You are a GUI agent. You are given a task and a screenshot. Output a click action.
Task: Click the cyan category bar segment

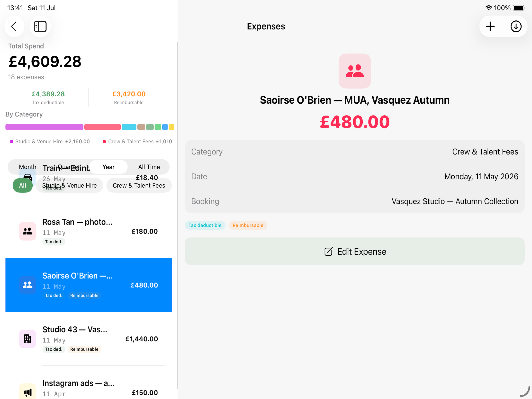tap(129, 127)
